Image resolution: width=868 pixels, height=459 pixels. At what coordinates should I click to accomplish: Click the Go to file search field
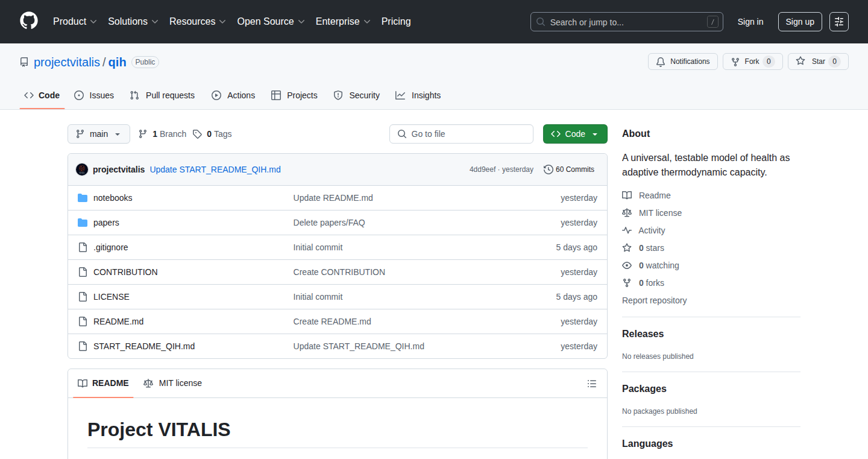point(461,134)
